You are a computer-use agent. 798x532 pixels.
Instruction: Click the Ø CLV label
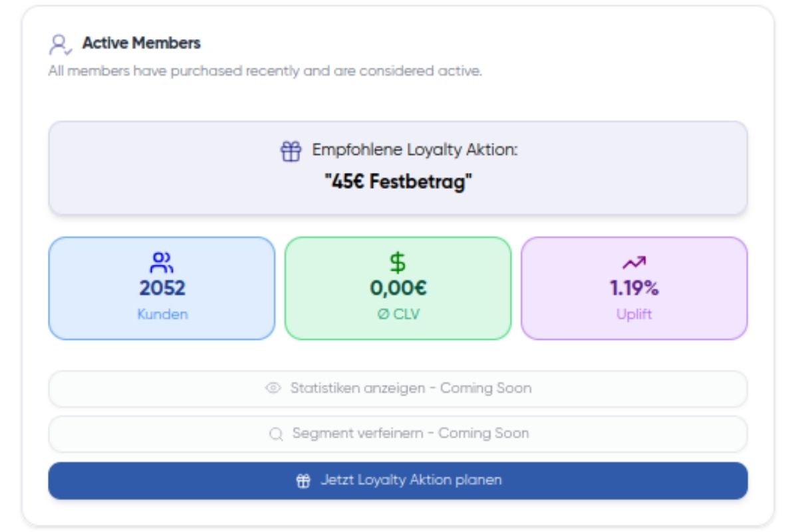398,315
